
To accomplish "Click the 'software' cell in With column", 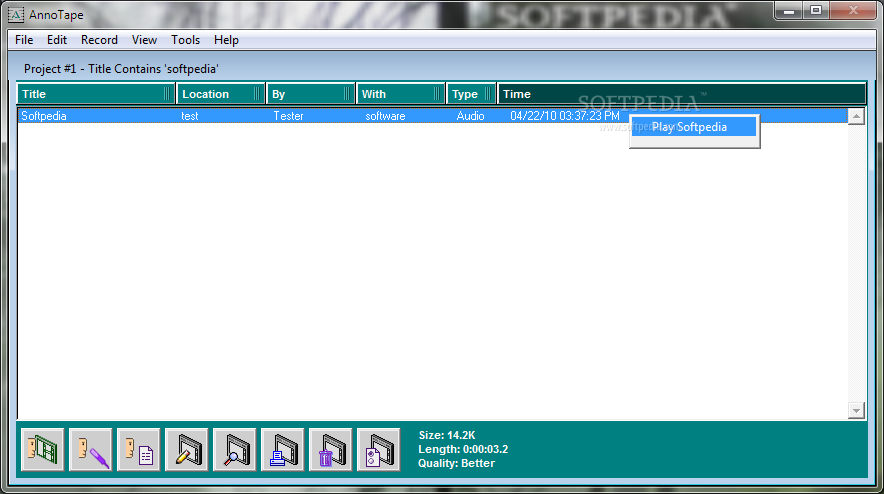I will [x=385, y=116].
